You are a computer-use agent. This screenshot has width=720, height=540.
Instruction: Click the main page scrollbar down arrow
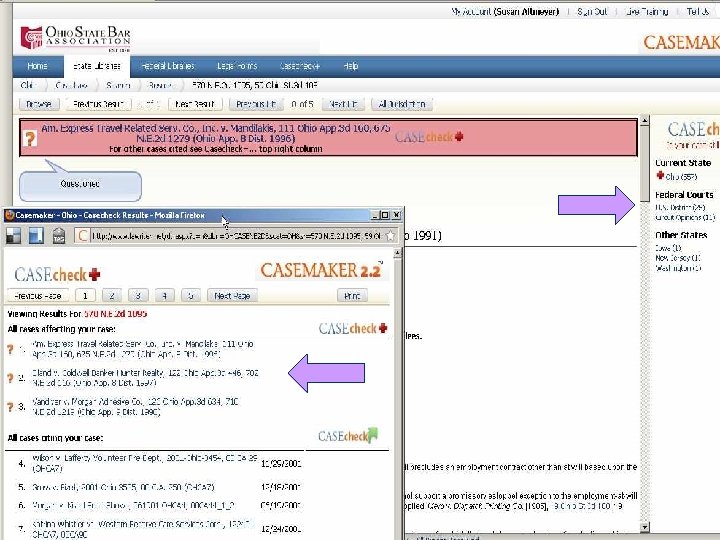pos(645,527)
